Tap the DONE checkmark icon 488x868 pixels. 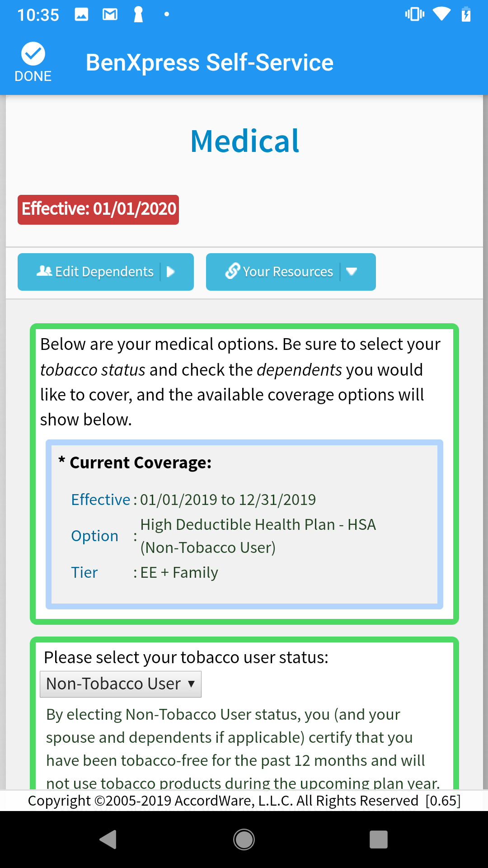[33, 54]
